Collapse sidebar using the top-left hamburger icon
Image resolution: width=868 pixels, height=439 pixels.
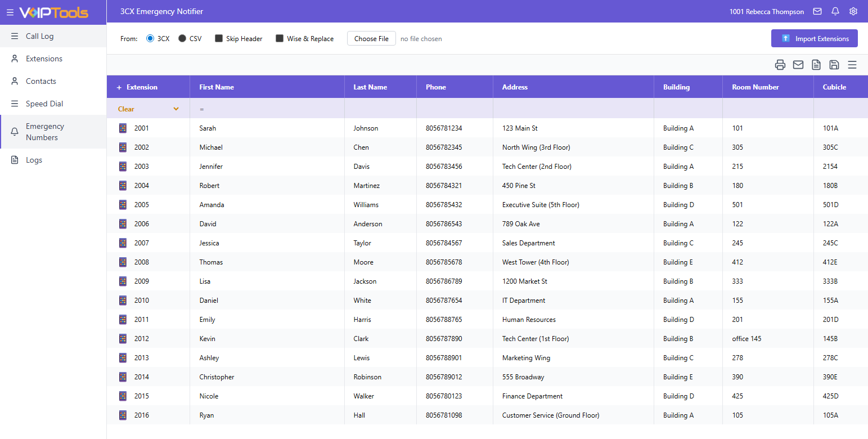10,12
